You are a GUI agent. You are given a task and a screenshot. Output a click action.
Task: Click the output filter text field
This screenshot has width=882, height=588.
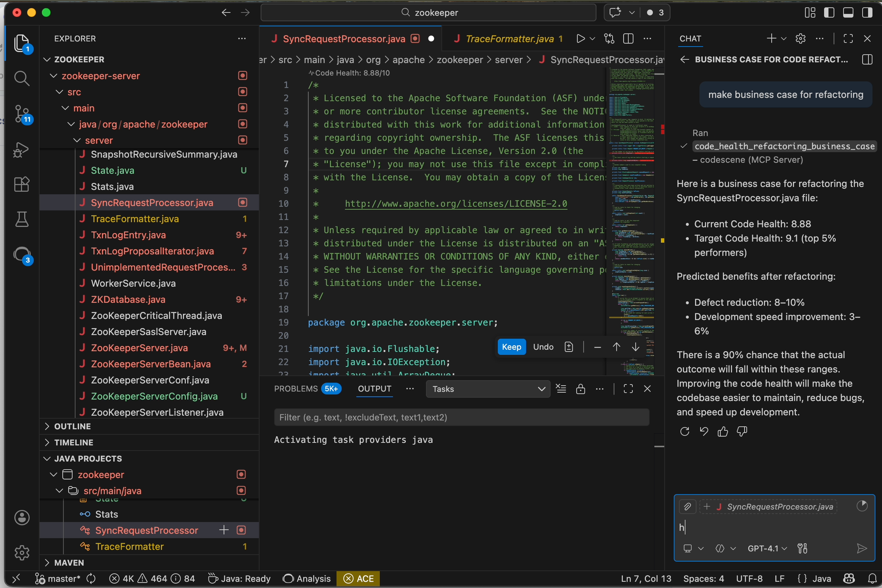pyautogui.click(x=462, y=418)
